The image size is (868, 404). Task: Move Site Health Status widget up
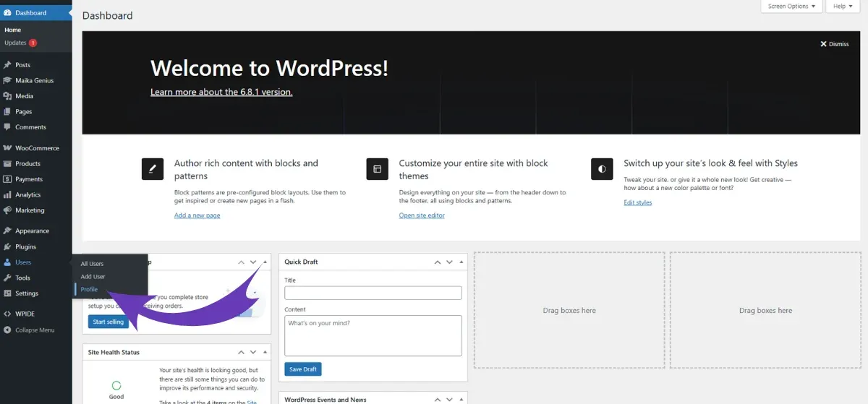pos(239,352)
